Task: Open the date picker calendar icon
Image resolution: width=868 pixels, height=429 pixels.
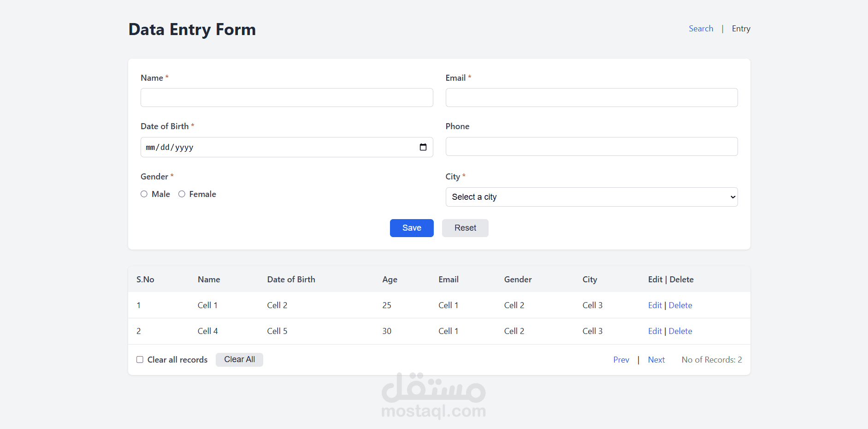Action: [x=423, y=147]
